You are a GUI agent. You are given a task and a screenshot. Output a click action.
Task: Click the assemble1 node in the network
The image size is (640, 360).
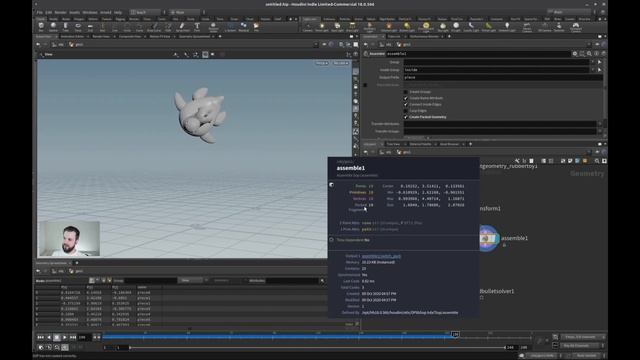488,238
